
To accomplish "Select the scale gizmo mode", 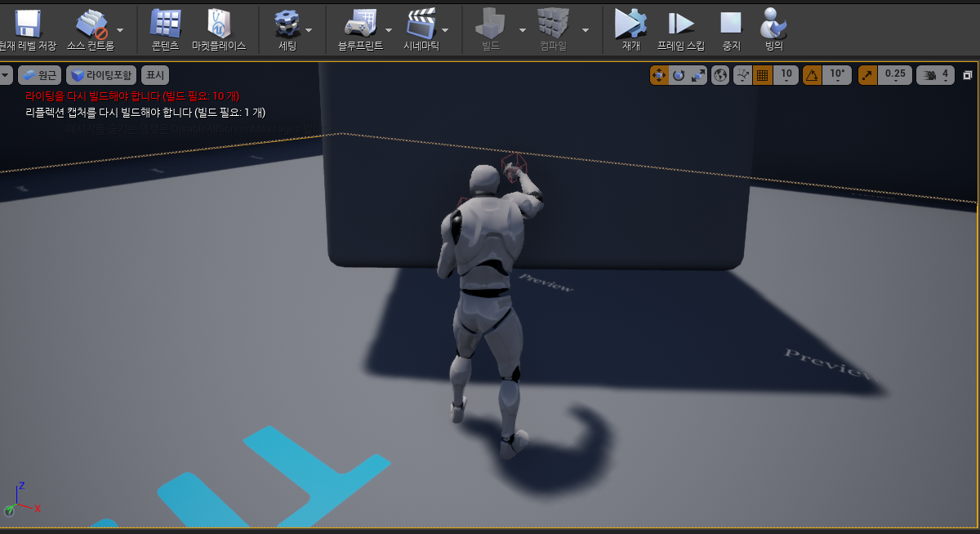I will tap(698, 75).
